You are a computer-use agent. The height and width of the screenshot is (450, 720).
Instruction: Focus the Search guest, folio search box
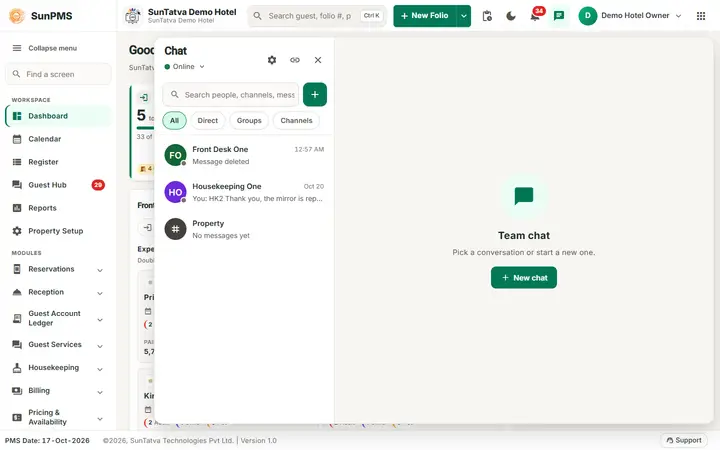click(317, 16)
